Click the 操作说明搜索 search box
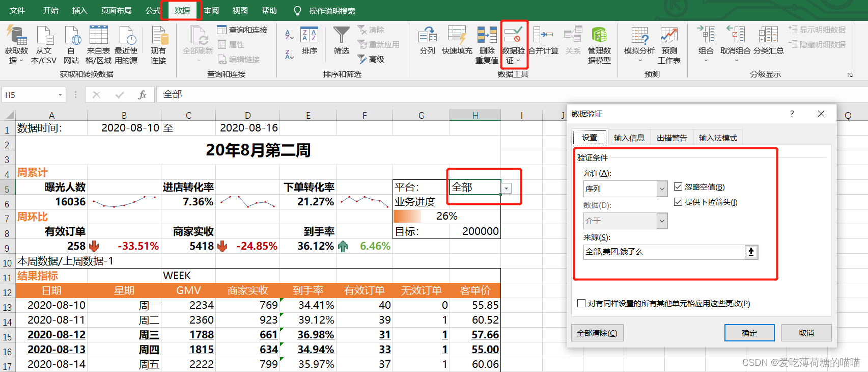 332,11
